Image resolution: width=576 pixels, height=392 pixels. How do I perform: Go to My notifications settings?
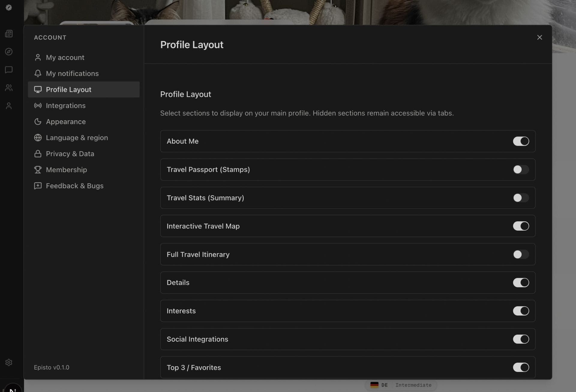72,73
